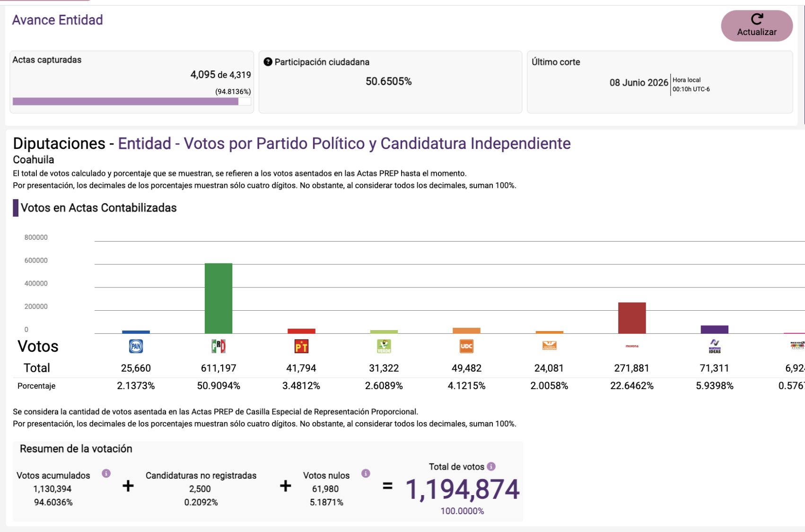Click Verde's vote total "31,322"
Screen dimensions: 805x532
384,368
